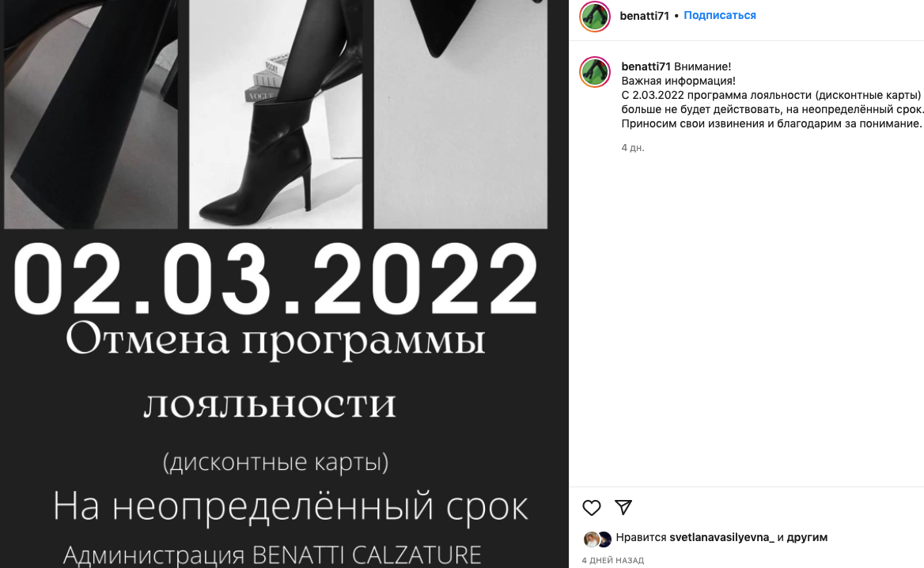Select the right pointed-toe shoe photo

(x=460, y=114)
